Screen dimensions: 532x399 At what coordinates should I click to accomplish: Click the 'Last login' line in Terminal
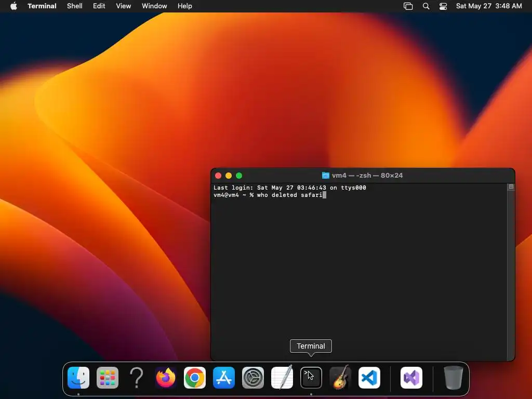click(x=290, y=188)
